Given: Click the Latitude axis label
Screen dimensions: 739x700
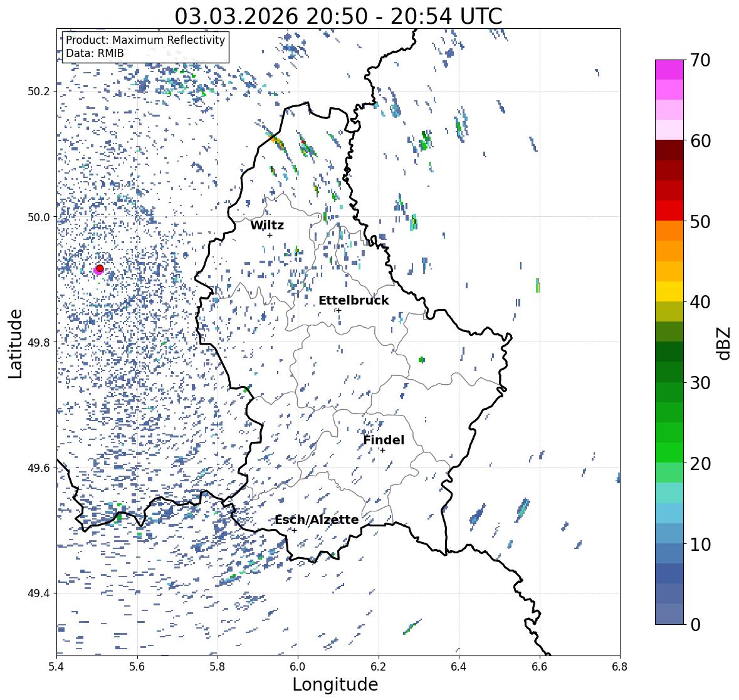Looking at the screenshot, I should (15, 343).
